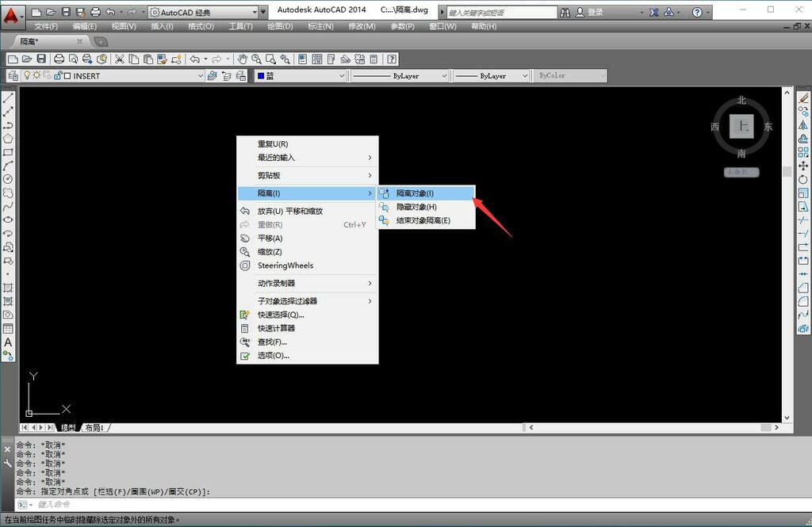Image resolution: width=812 pixels, height=527 pixels.
Task: Toggle the layer freeze sun icon
Action: 36,75
